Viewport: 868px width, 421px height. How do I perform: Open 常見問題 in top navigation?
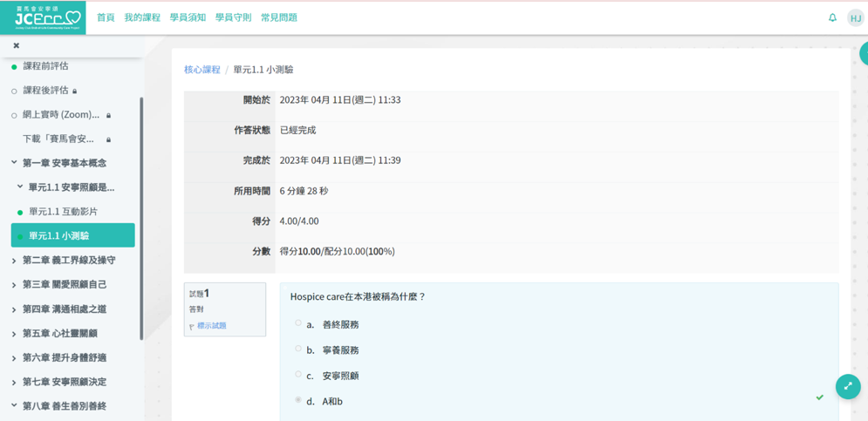278,17
